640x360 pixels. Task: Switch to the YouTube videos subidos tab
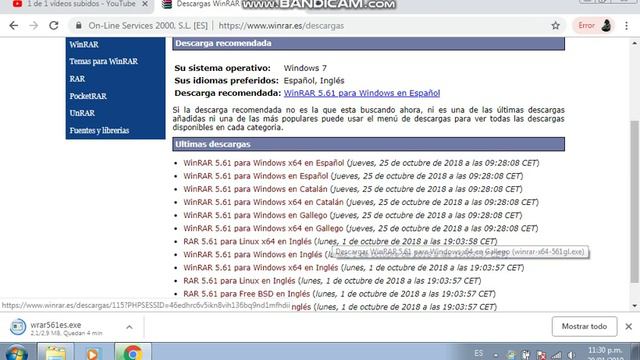pos(78,4)
